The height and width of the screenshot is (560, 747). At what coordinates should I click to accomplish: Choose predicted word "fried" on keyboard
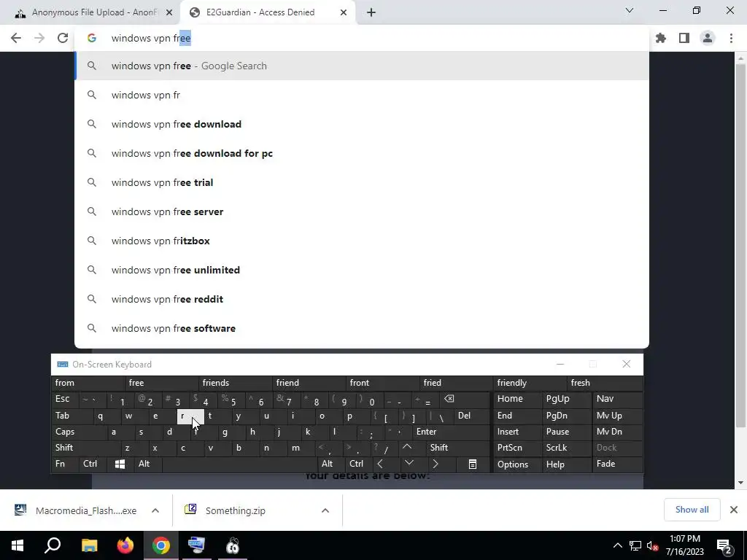(456, 383)
